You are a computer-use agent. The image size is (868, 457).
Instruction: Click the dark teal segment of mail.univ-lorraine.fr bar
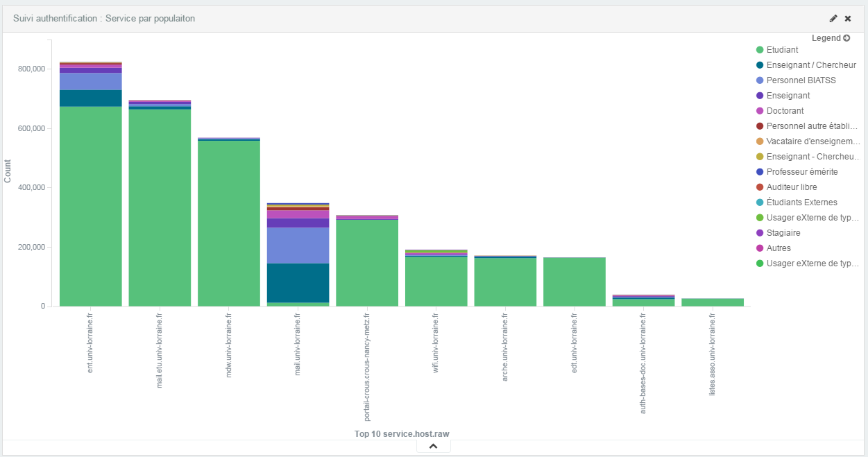point(298,282)
